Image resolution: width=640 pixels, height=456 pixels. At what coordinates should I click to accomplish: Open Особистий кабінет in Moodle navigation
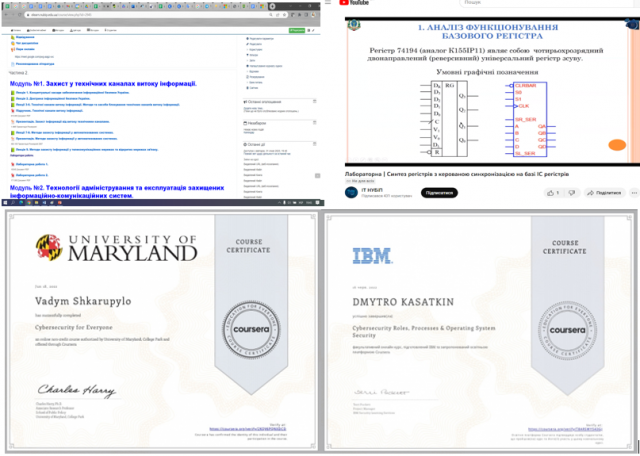(37, 30)
